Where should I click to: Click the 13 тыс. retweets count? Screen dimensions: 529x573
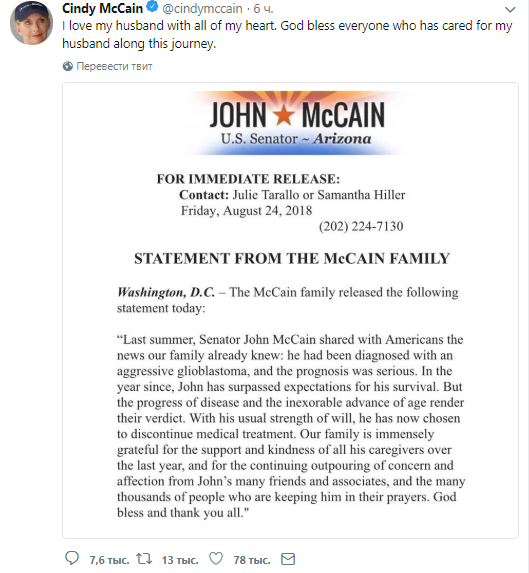pos(180,560)
